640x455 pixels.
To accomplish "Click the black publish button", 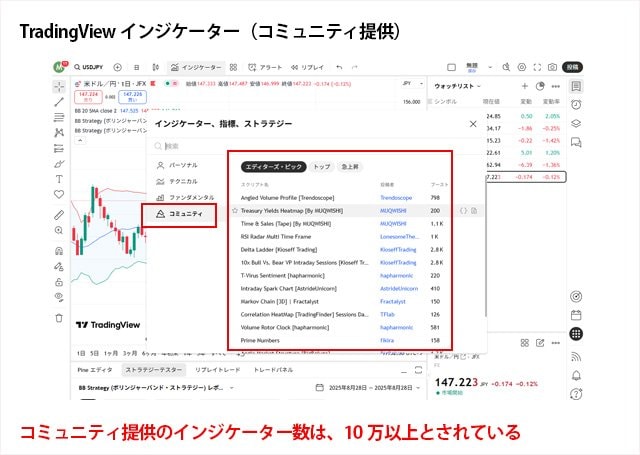I will [573, 67].
